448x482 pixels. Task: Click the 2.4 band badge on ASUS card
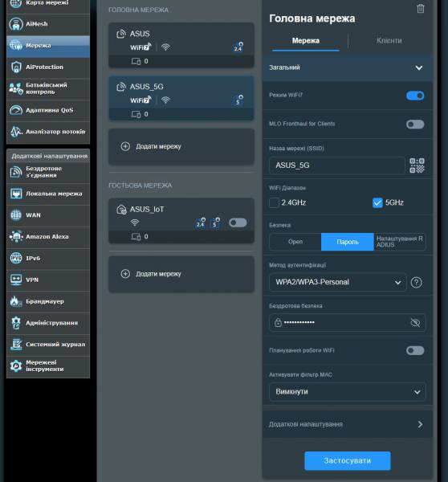pyautogui.click(x=238, y=47)
